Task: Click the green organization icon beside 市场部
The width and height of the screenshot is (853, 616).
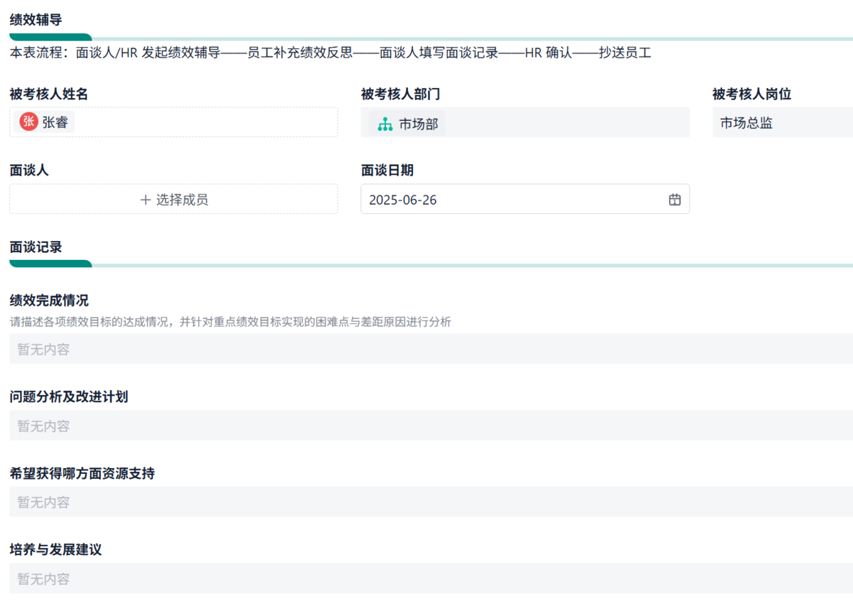Action: click(385, 124)
